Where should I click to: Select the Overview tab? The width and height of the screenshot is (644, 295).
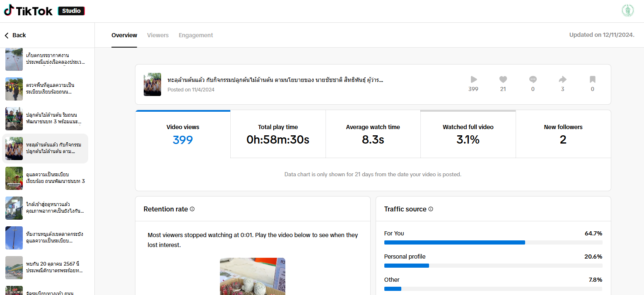click(x=124, y=35)
